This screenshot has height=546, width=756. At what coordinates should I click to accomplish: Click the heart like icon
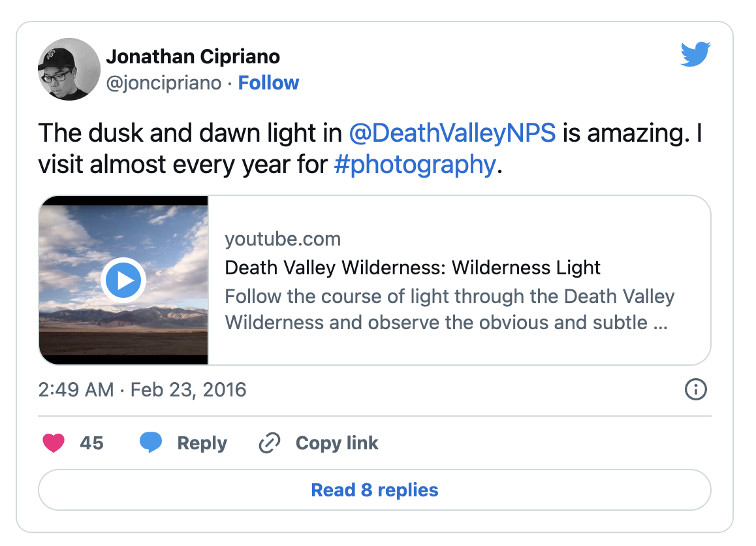click(54, 443)
